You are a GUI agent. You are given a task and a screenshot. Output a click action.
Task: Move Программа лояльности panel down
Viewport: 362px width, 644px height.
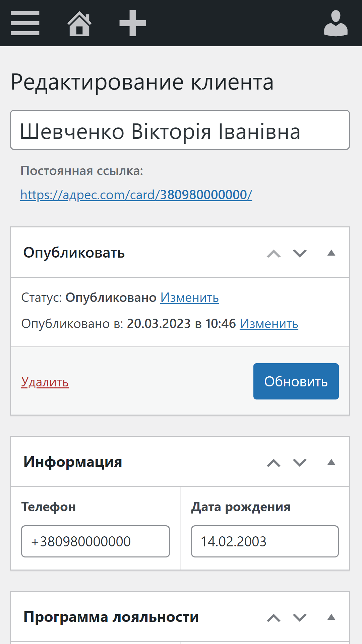(x=300, y=618)
